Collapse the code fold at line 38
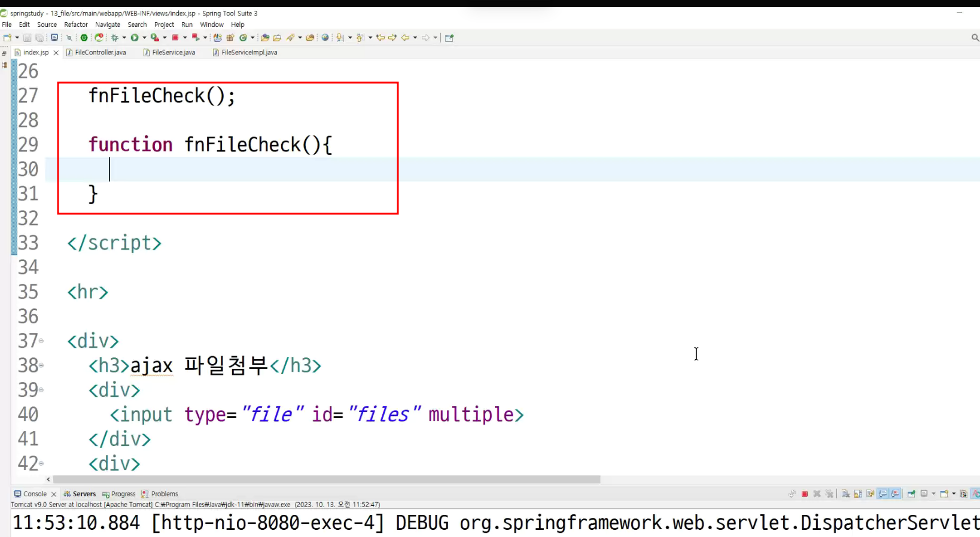This screenshot has width=980, height=537. click(x=41, y=366)
